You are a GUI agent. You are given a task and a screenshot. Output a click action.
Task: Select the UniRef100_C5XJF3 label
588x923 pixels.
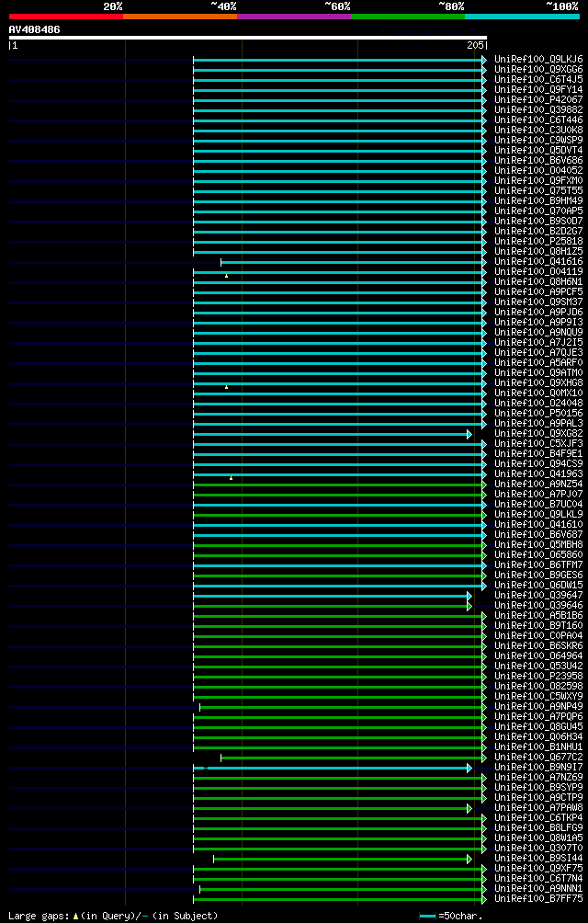tap(538, 443)
